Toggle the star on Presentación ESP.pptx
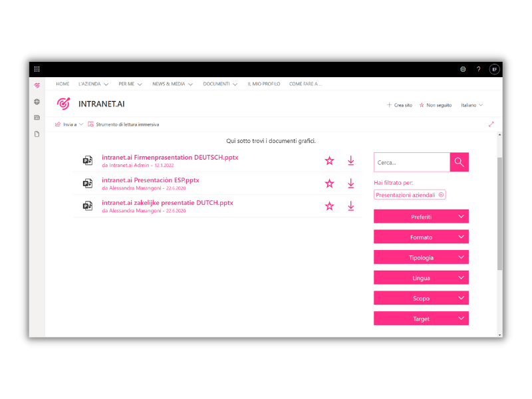 (x=329, y=183)
